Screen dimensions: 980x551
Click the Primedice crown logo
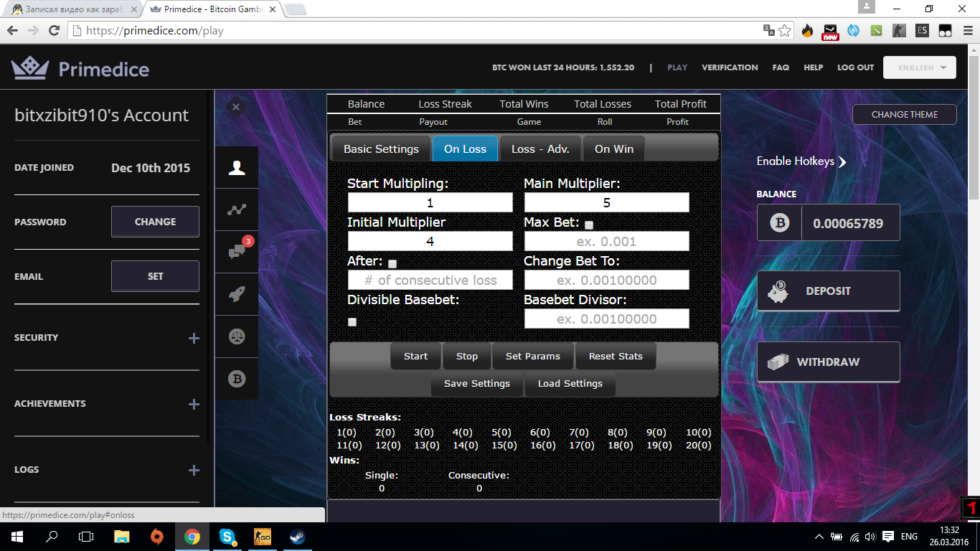29,68
